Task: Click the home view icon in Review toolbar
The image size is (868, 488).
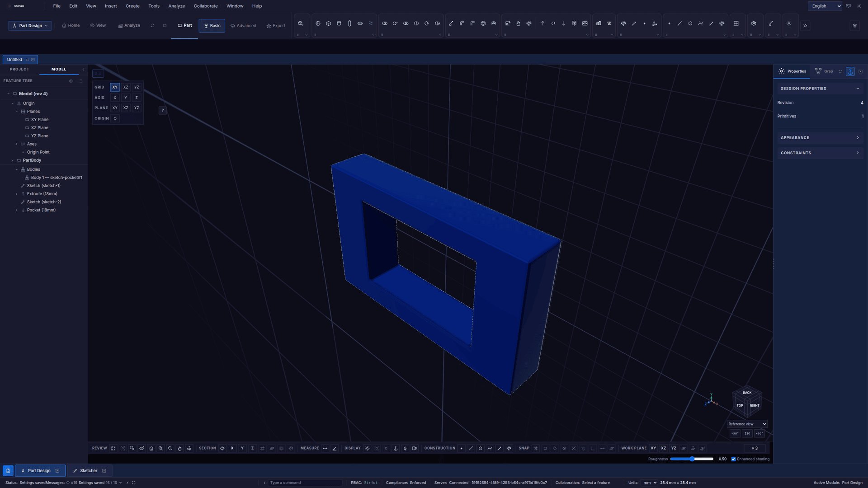Action: tap(151, 448)
